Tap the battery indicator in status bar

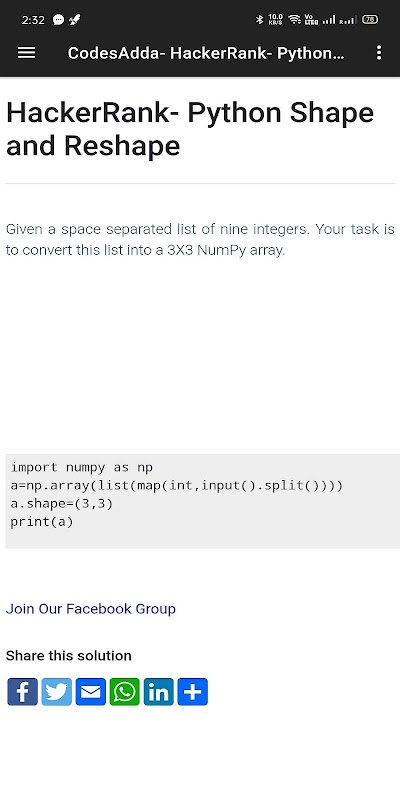tap(370, 20)
